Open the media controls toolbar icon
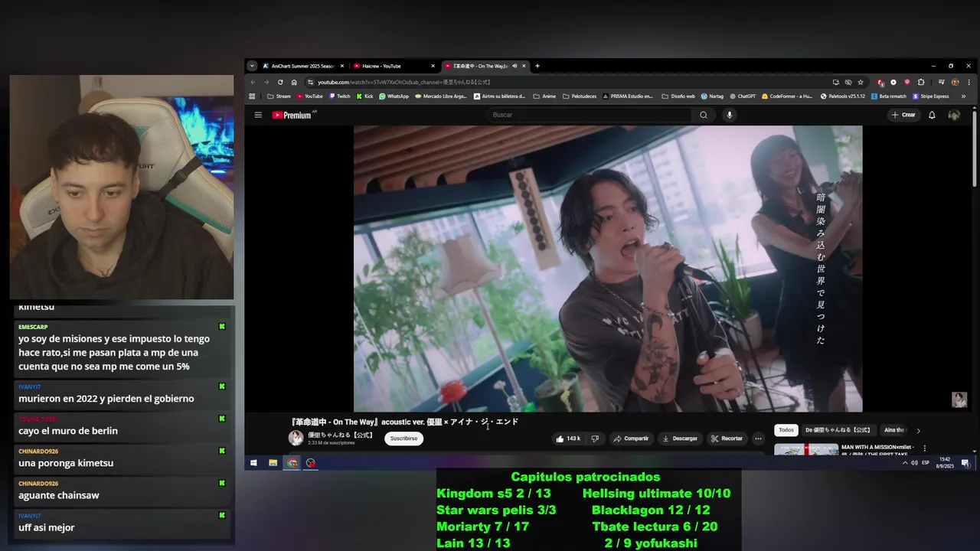Screen dimensions: 980x551 pos(941,82)
